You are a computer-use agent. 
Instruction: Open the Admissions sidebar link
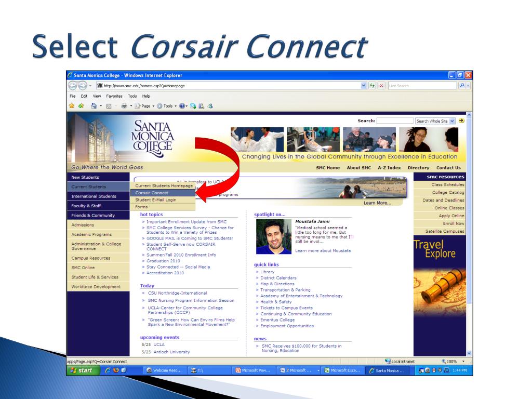98,224
